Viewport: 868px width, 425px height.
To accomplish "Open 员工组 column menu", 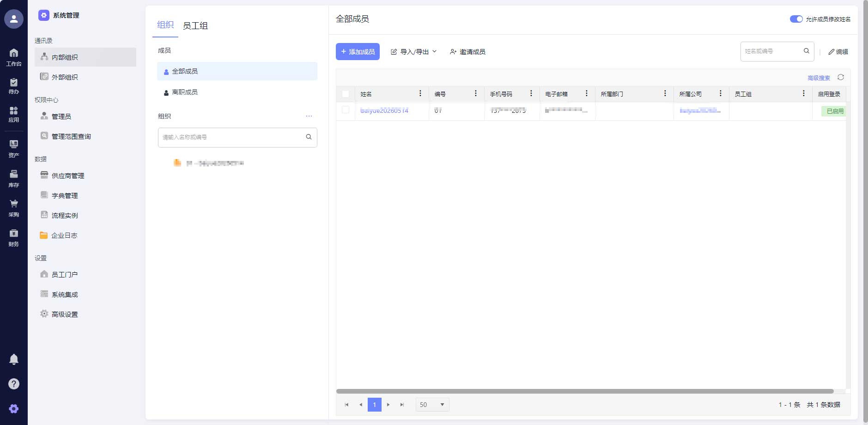I will tap(803, 93).
